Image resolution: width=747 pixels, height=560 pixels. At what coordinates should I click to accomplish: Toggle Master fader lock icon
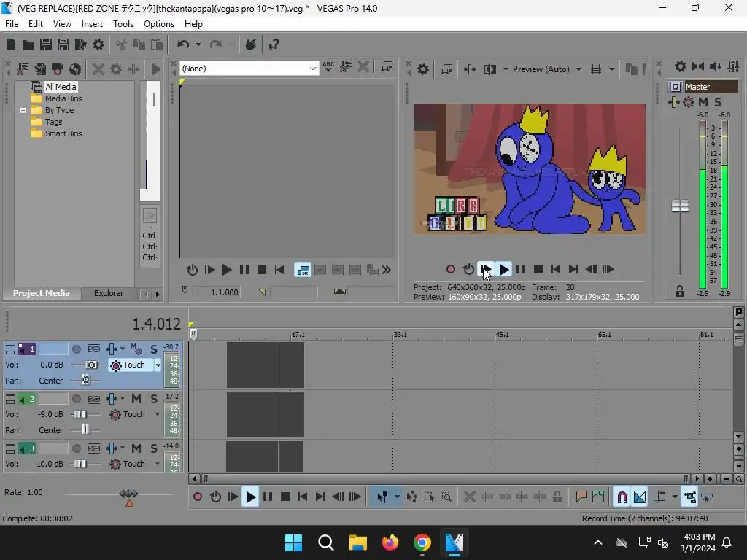pos(680,292)
